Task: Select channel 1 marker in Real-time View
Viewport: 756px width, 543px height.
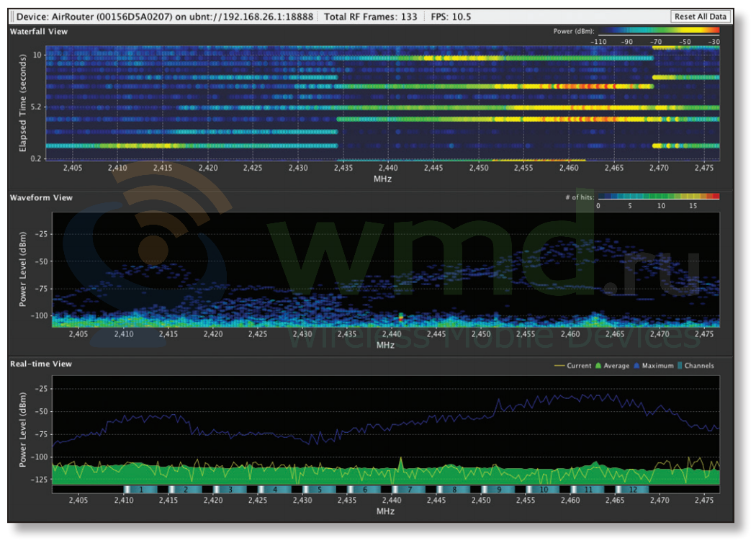Action: [x=140, y=490]
